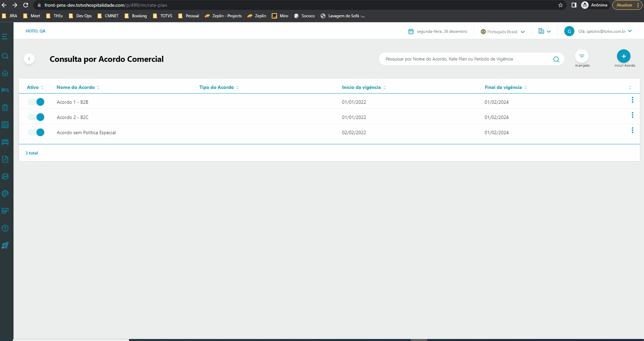Screen dimensions: 644x341
Task: Click the user avatar Q
Action: pyautogui.click(x=569, y=31)
